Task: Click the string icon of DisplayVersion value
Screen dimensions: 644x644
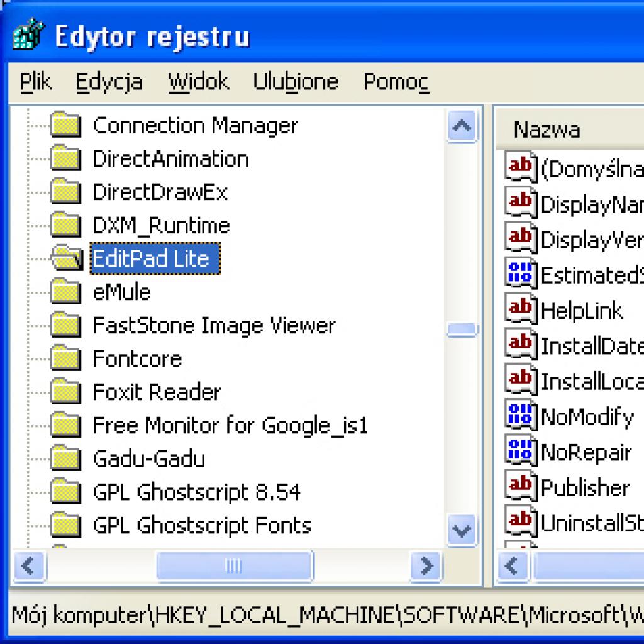Action: (x=521, y=237)
